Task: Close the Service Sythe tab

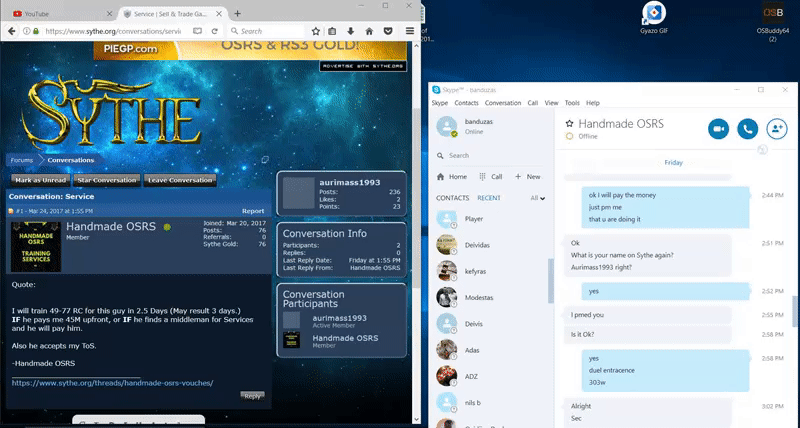Action: click(219, 14)
